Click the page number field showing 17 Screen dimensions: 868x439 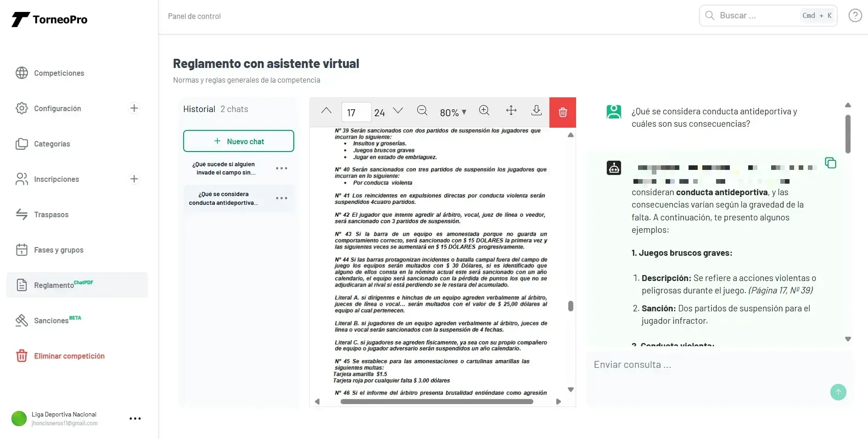point(356,113)
